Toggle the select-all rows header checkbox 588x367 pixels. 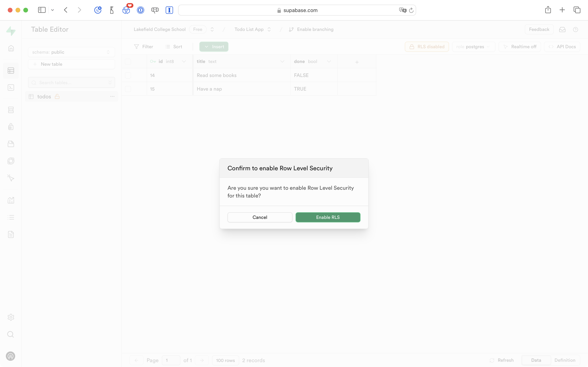point(128,62)
